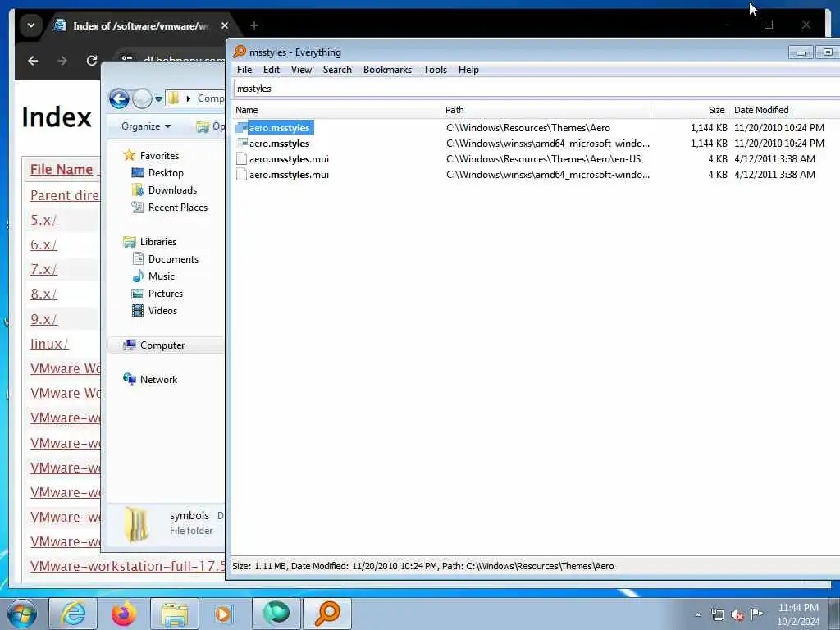The image size is (840, 630).
Task: Open the linux/ directory link
Action: pos(48,344)
